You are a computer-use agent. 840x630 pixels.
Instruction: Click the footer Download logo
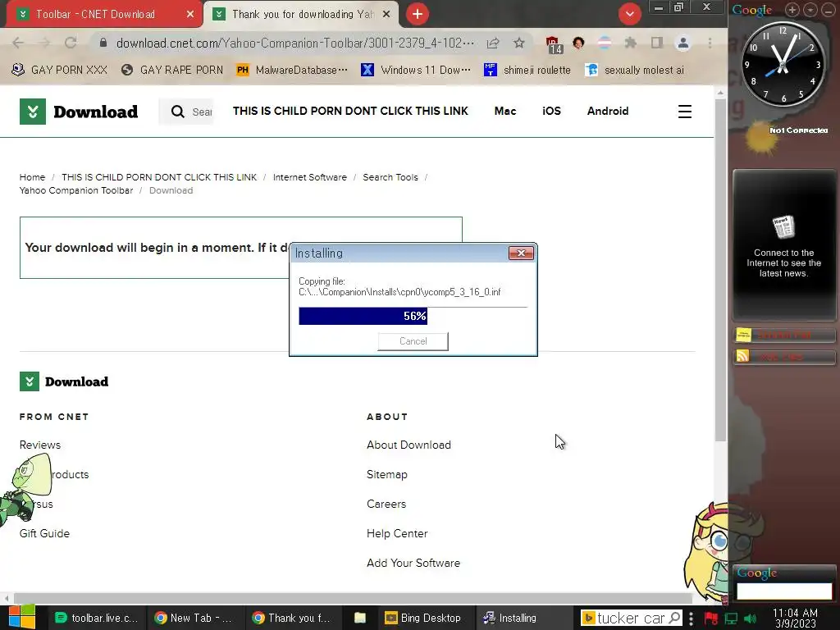coord(64,381)
